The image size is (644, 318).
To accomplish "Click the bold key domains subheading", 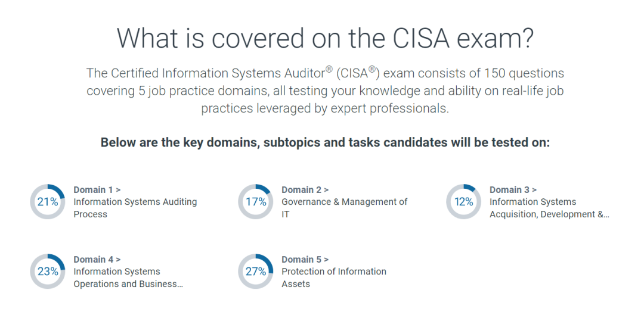I will (x=325, y=143).
